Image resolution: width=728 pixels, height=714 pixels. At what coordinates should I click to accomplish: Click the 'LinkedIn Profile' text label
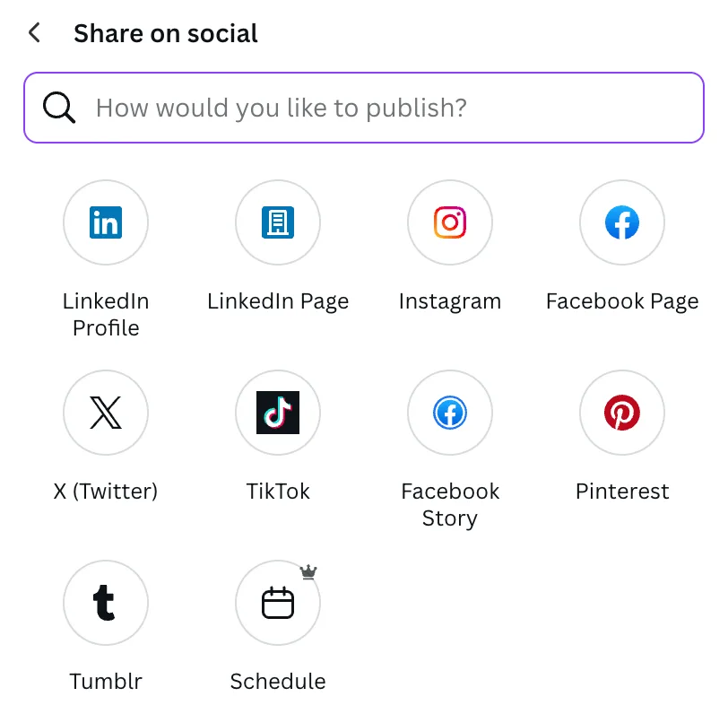pos(106,315)
